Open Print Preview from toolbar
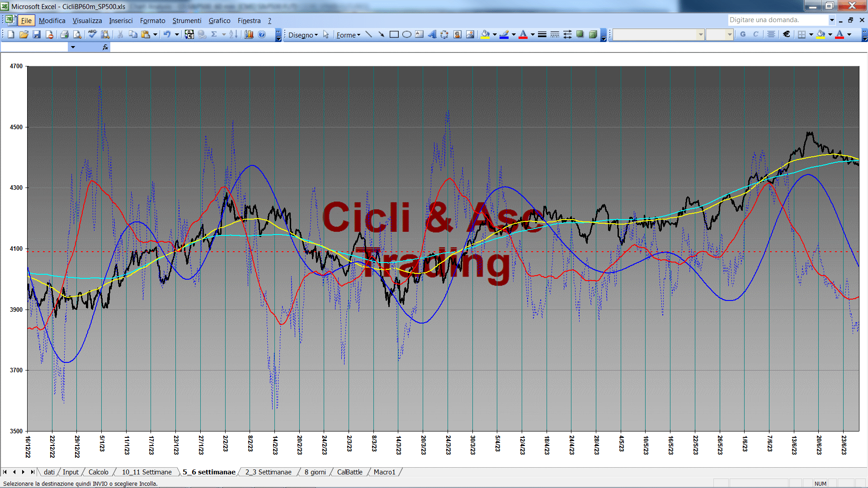Screen dimensions: 868x488 [x=77, y=34]
